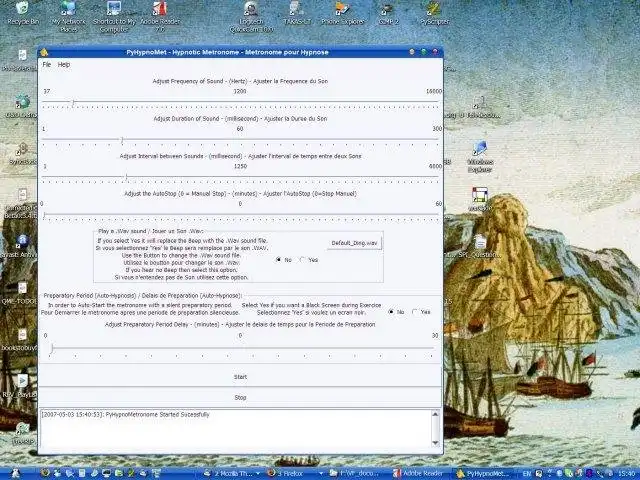Viewport: 640px width, 480px height.
Task: Expand the Mozilla Thunderbird group arrow
Action: (x=258, y=473)
